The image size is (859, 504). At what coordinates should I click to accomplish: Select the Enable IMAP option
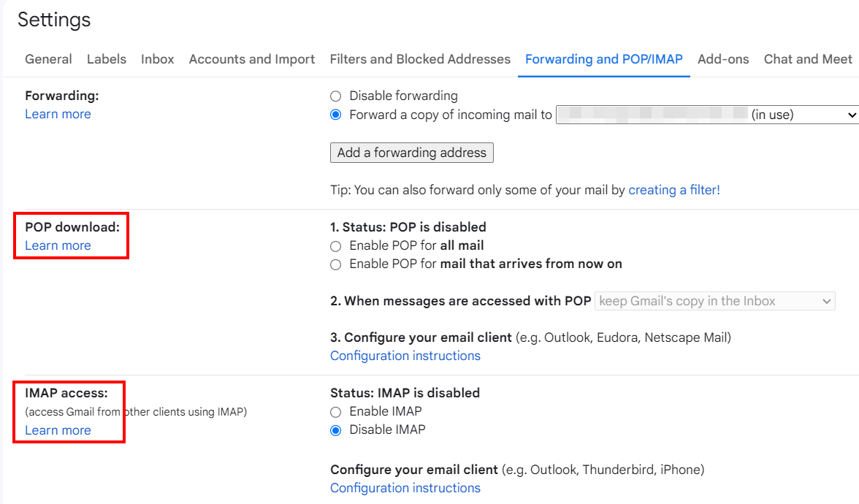336,412
